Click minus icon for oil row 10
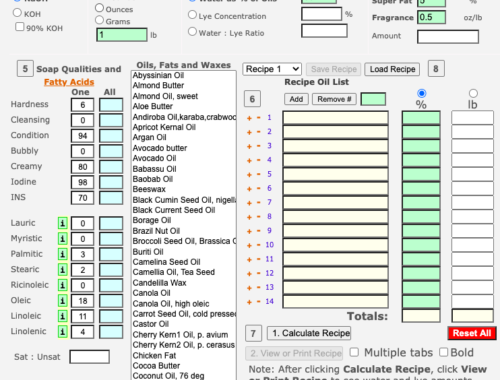The height and width of the screenshot is (380, 500). [x=258, y=245]
